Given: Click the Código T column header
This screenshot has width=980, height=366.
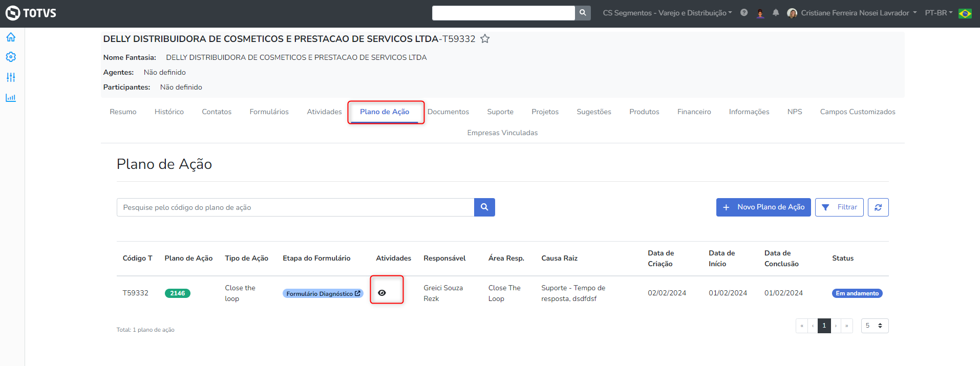Looking at the screenshot, I should coord(137,258).
